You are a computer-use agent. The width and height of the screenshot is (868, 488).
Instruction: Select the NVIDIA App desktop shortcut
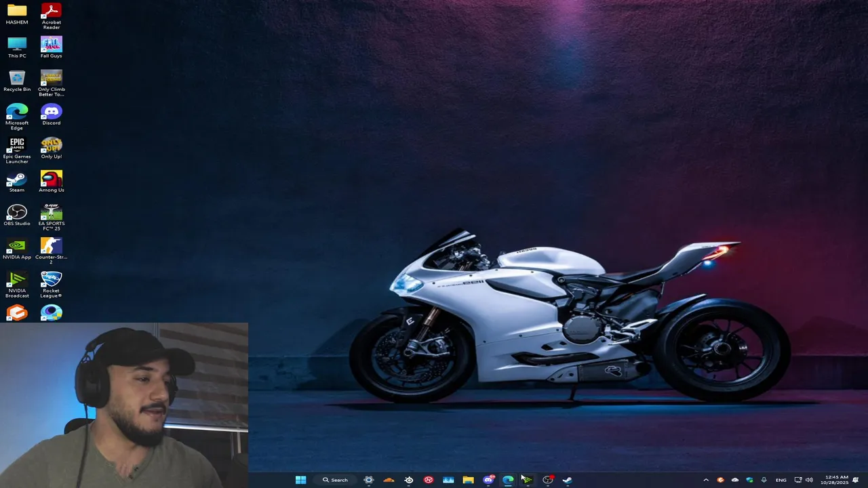tap(17, 249)
